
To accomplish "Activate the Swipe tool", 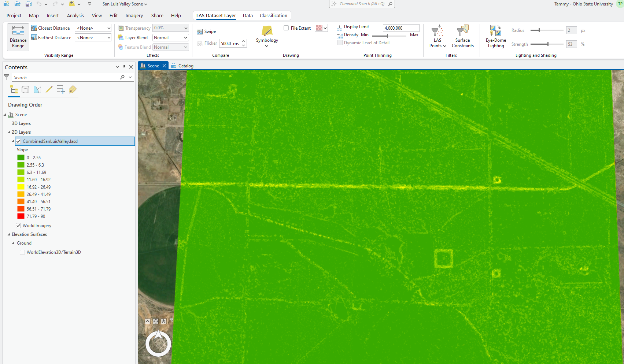I will pos(206,31).
